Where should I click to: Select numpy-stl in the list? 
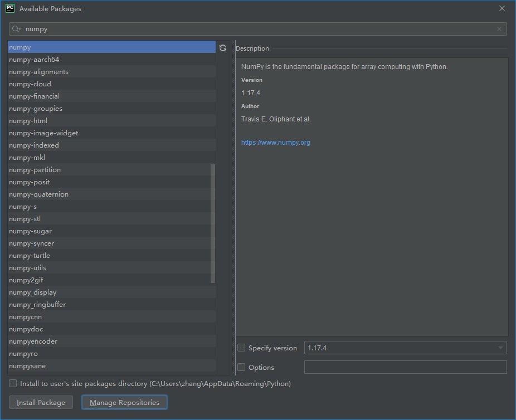click(x=111, y=219)
